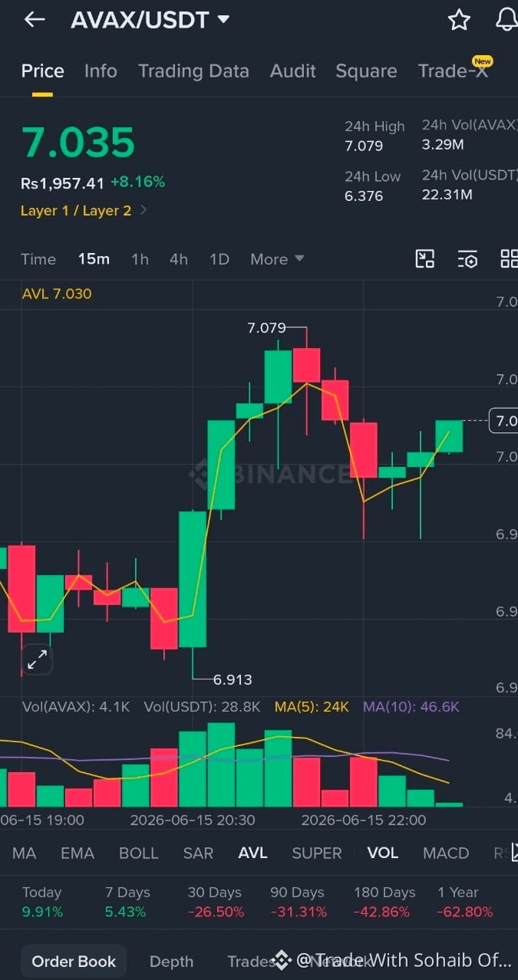Click the Rs1,957.41 converted price
The height and width of the screenshot is (980, 518).
pos(62,183)
